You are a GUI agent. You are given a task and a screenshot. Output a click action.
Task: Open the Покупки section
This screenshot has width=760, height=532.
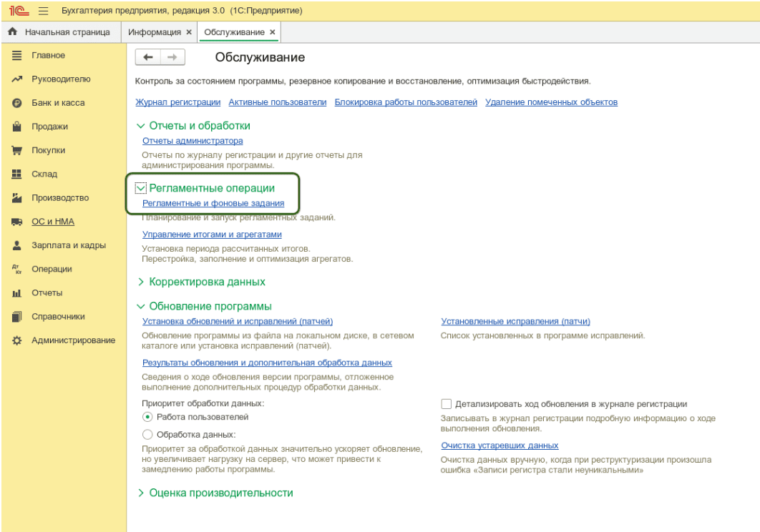click(48, 150)
